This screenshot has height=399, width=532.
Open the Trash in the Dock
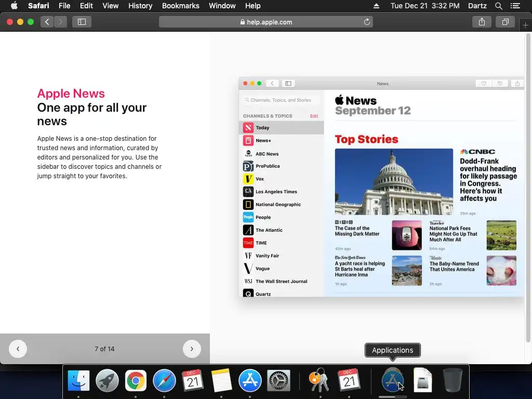pos(453,381)
